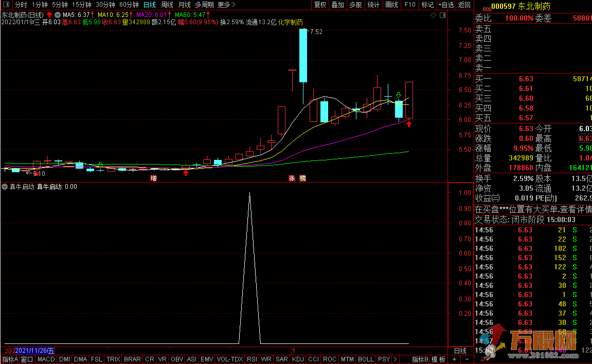592x364 pixels.
Task: Switch to the 30分钟 period
Action: point(105,5)
